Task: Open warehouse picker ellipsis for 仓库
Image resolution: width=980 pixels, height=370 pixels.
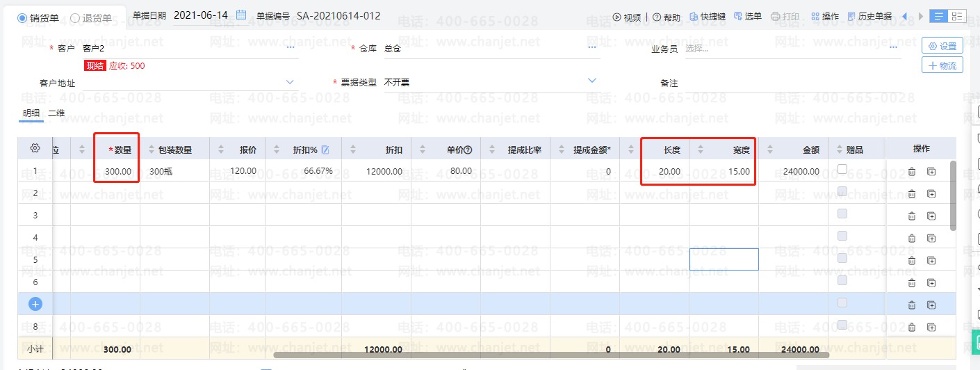Action: [x=592, y=48]
